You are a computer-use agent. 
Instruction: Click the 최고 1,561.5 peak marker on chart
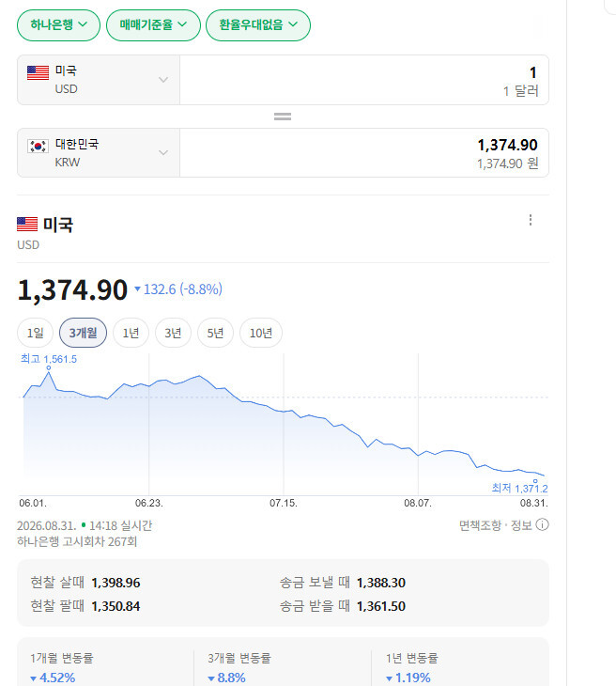point(49,368)
